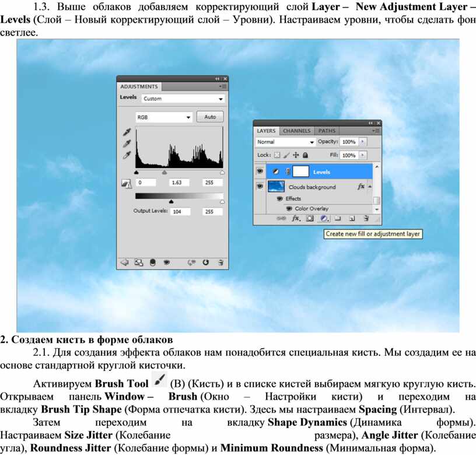Image resolution: width=476 pixels, height=455 pixels.
Task: Collapse effects on Clouds background layer
Action: (370, 186)
